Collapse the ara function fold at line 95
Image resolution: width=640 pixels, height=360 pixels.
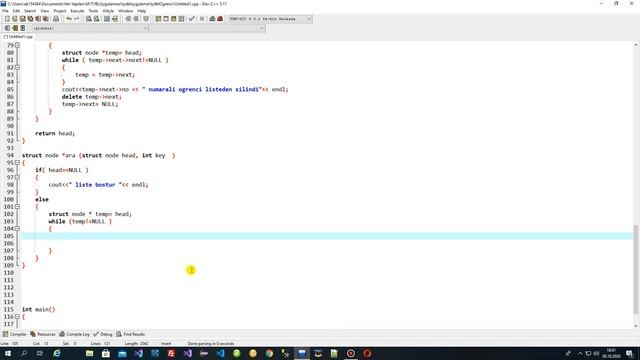pyautogui.click(x=17, y=162)
